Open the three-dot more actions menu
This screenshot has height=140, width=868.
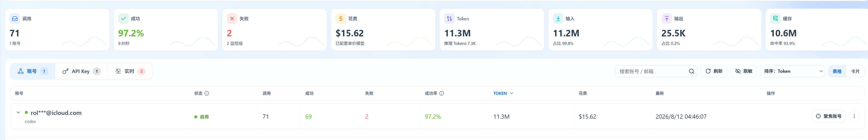pos(854,116)
